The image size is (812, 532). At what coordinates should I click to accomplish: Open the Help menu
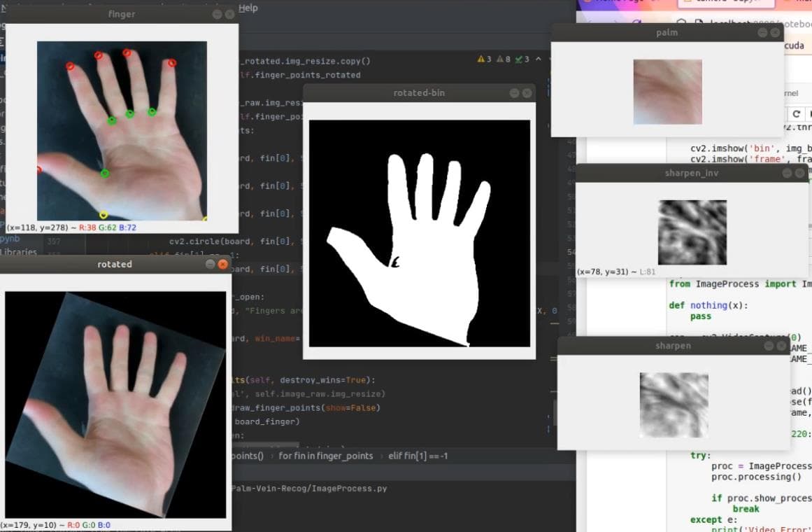pos(247,8)
